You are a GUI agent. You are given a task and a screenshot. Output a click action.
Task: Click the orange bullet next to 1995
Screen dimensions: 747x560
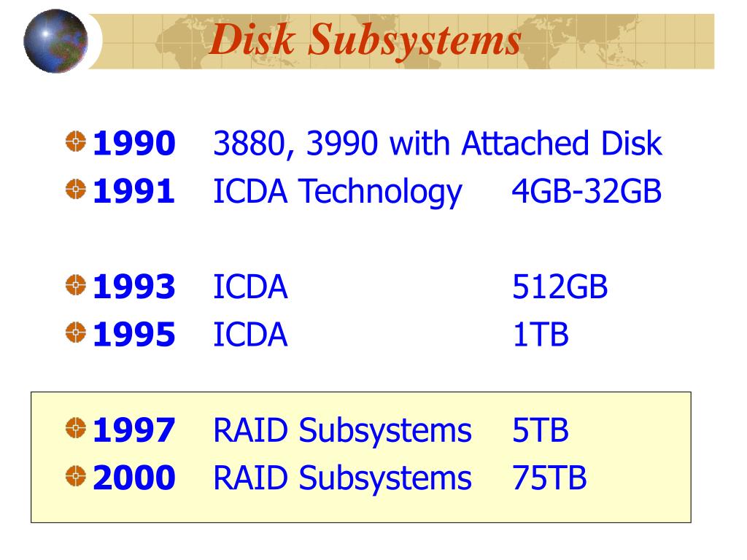[75, 332]
